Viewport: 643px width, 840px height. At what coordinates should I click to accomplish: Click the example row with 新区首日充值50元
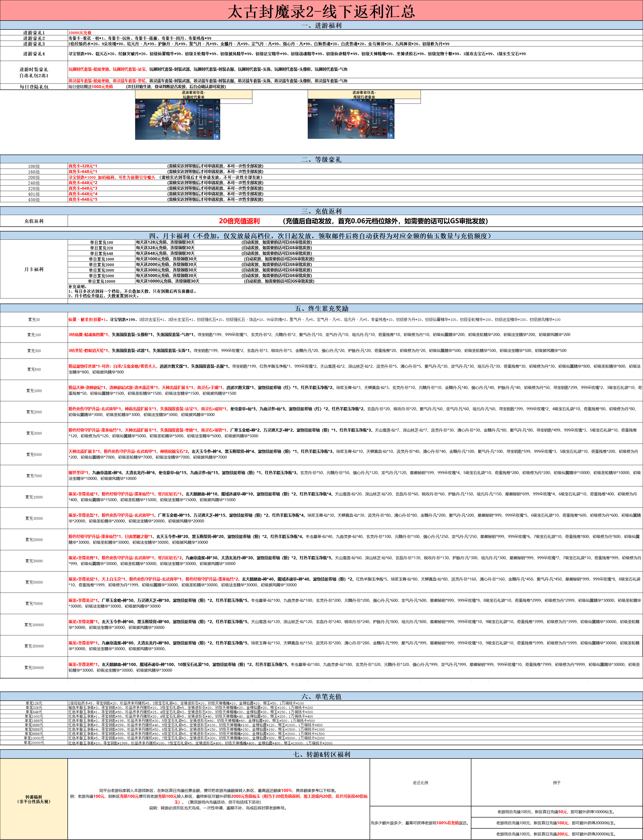pos(556,812)
